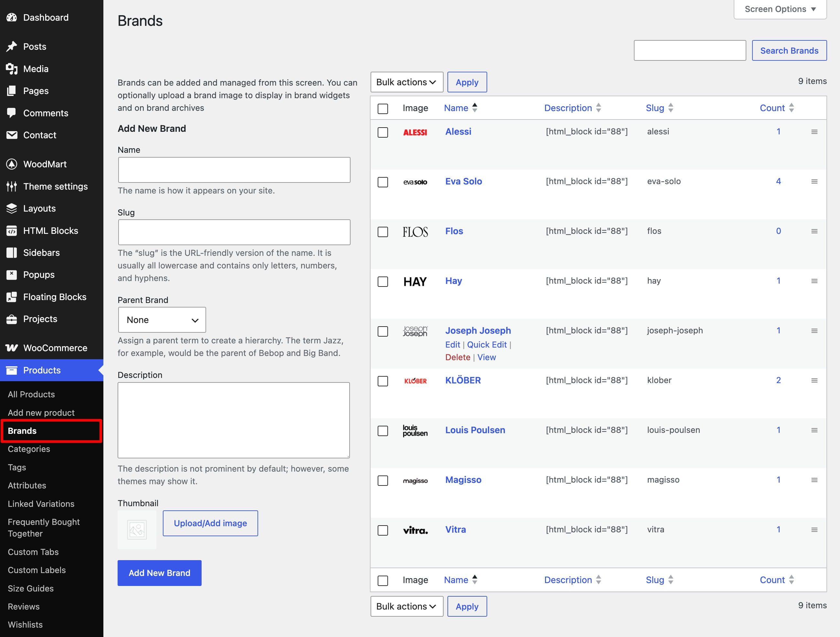Toggle the select-all checkbox in table header

click(383, 109)
